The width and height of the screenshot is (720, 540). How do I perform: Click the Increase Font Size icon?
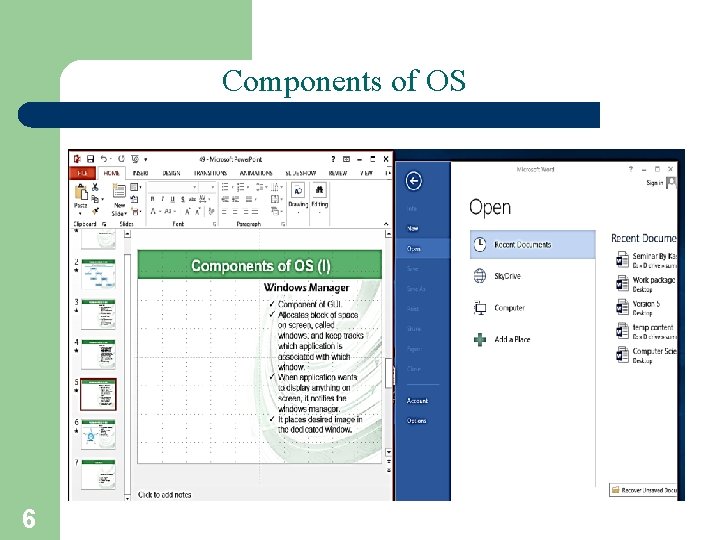tap(187, 212)
